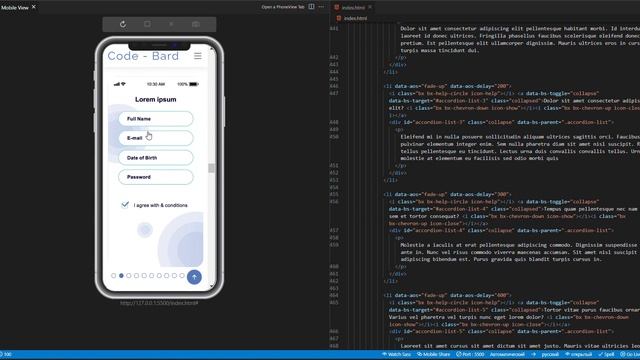The image size is (640, 360).
Task: Click line number 447 in the editor
Action: (x=334, y=93)
